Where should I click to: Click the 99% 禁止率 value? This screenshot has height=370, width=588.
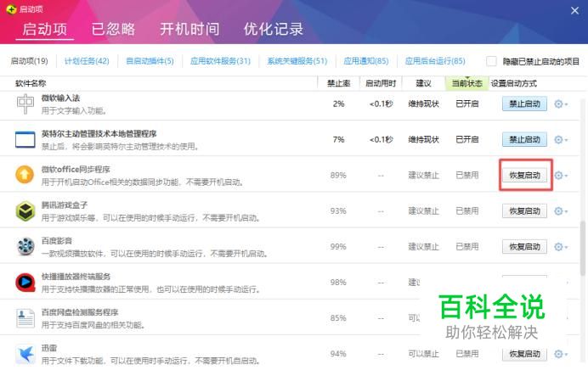tap(338, 247)
